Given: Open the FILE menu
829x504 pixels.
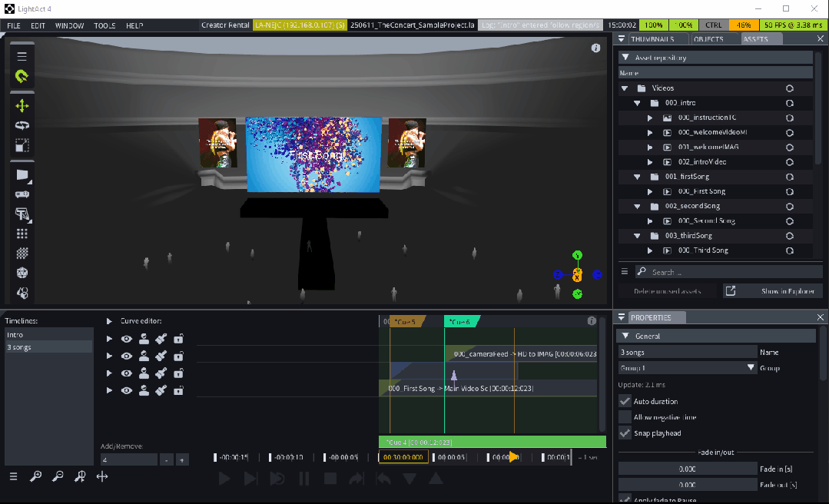Looking at the screenshot, I should tap(14, 25).
